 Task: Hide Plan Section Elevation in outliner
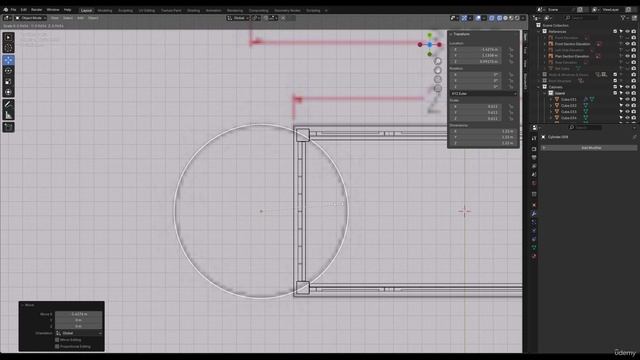tap(627, 56)
